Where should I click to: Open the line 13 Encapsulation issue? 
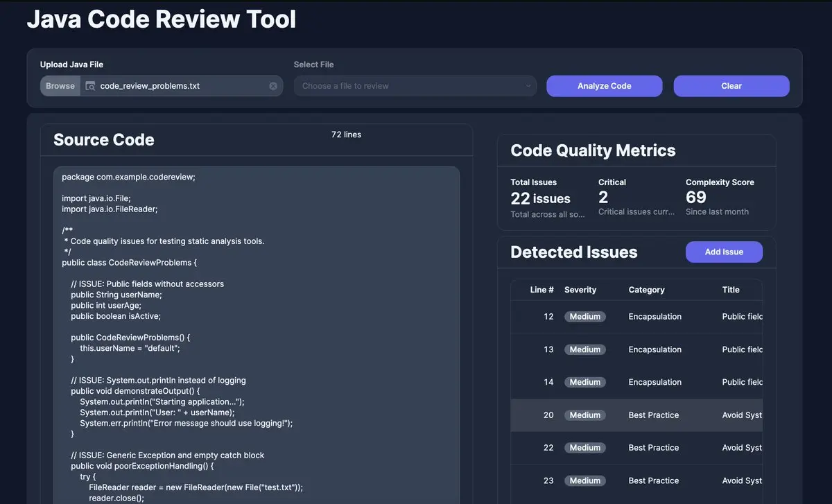coord(655,349)
